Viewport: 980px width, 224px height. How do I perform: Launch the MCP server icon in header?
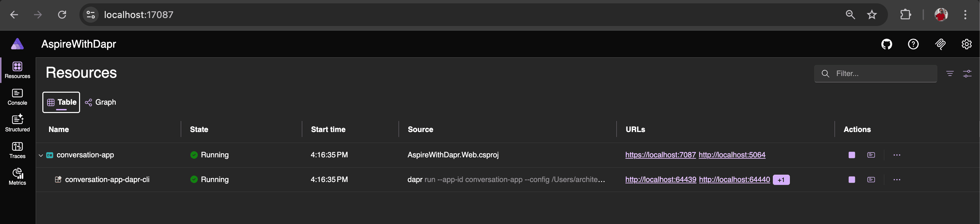pyautogui.click(x=940, y=44)
